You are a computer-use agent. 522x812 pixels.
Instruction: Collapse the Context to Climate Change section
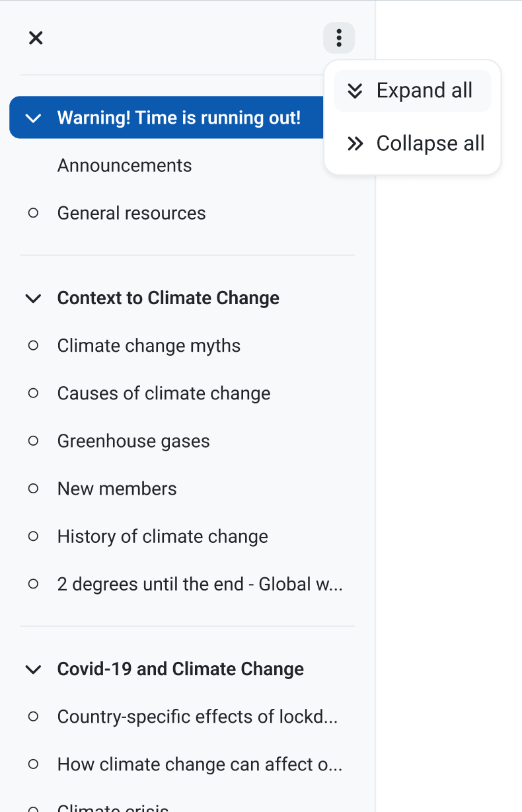[33, 298]
